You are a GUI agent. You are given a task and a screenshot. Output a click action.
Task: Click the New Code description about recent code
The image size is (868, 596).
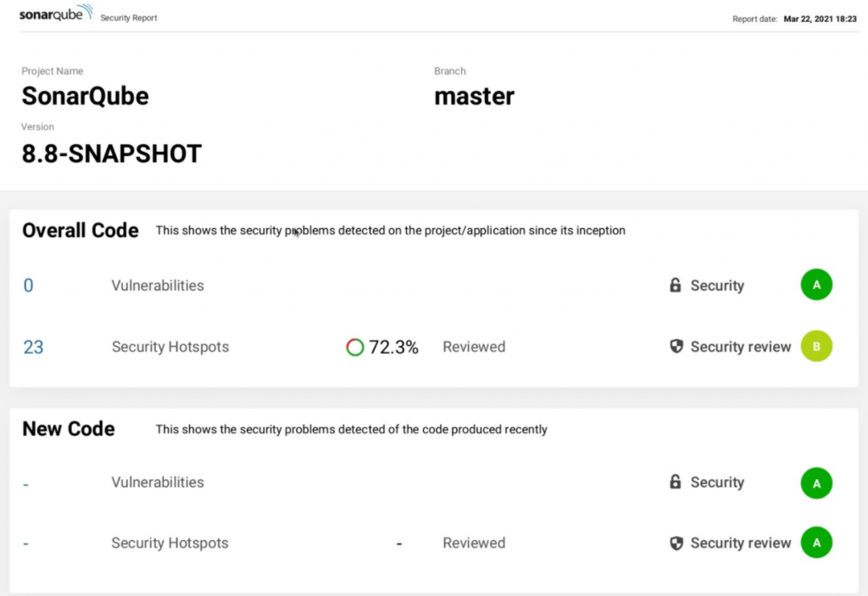pos(352,429)
